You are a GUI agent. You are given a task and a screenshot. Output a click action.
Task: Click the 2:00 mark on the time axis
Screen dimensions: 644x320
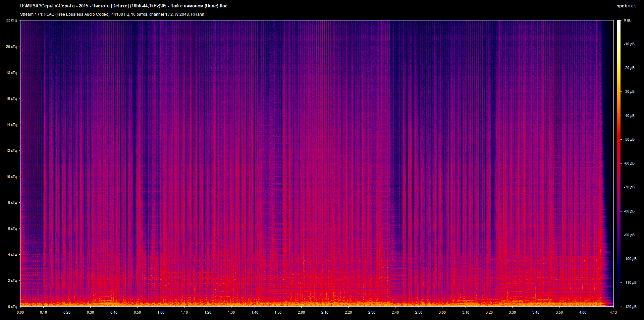click(301, 312)
